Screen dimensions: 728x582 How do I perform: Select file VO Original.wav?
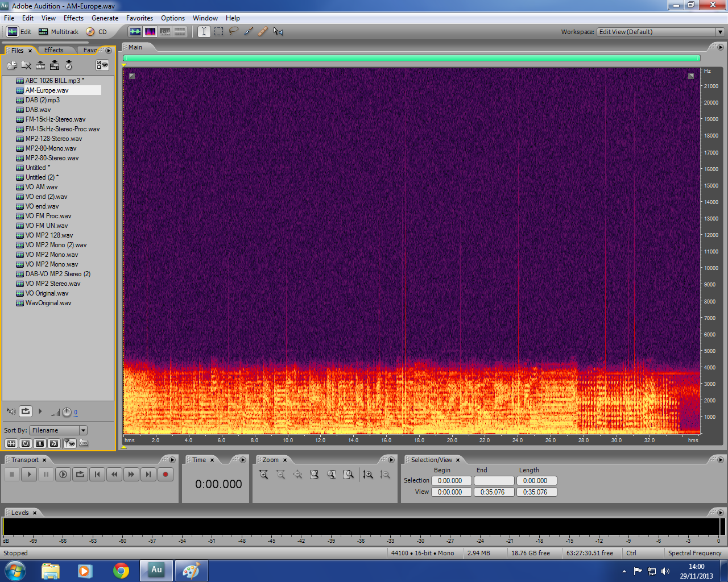47,293
